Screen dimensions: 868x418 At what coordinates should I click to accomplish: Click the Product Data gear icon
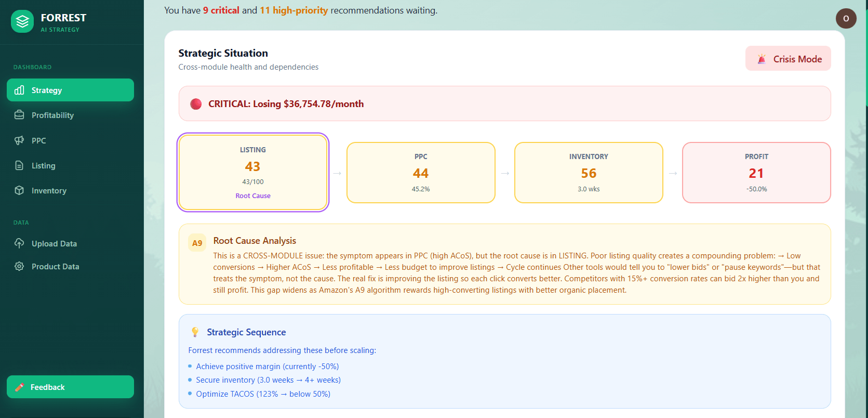point(19,266)
